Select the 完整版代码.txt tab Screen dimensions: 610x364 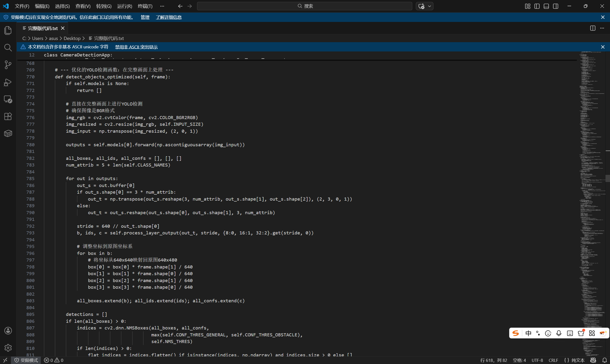[42, 28]
